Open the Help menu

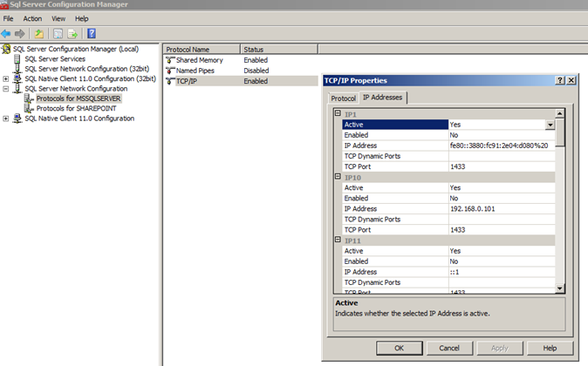81,18
